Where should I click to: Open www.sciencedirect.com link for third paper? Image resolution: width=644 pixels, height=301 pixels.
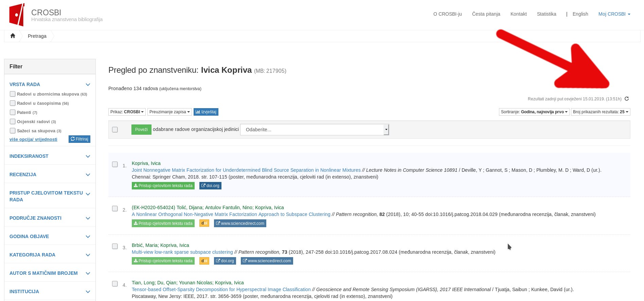pos(267,261)
